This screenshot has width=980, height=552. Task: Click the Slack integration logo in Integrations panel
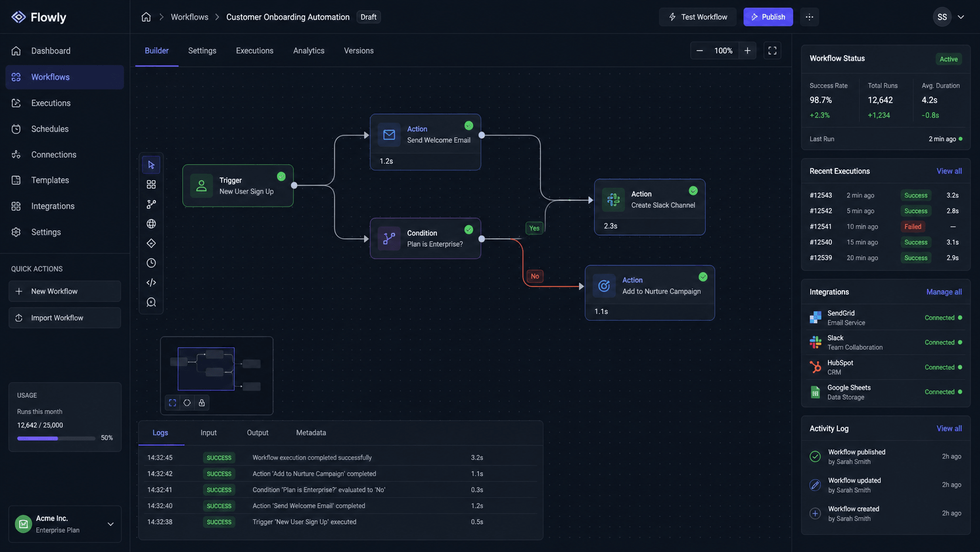tap(815, 343)
